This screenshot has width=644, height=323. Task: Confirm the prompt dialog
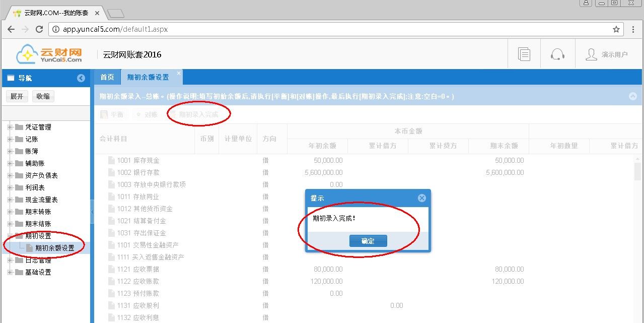(x=368, y=241)
